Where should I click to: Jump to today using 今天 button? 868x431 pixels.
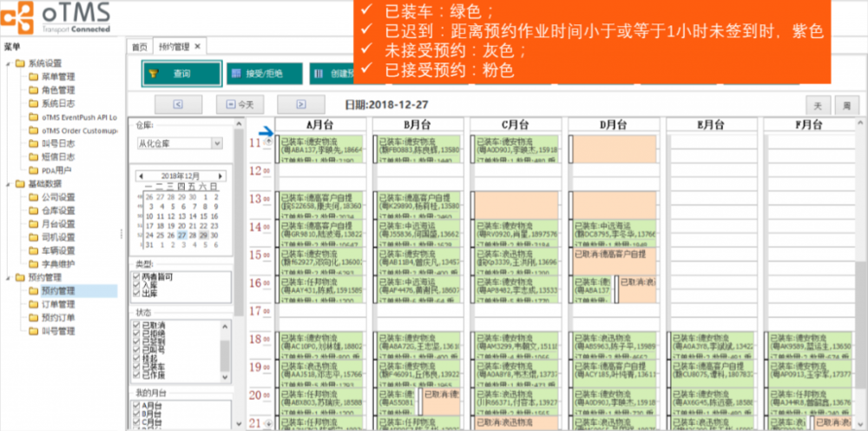[x=240, y=104]
